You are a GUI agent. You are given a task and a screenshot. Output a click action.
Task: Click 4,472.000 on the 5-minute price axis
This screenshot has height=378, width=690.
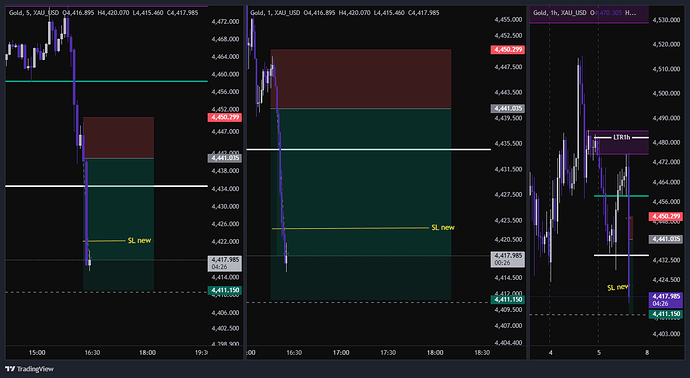click(225, 22)
